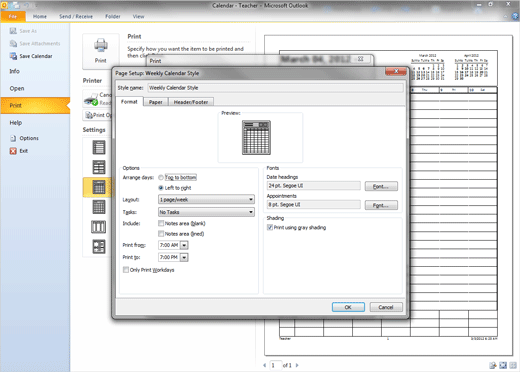This screenshot has width=520, height=372.
Task: Open Outlook Options from sidebar
Action: pos(24,138)
